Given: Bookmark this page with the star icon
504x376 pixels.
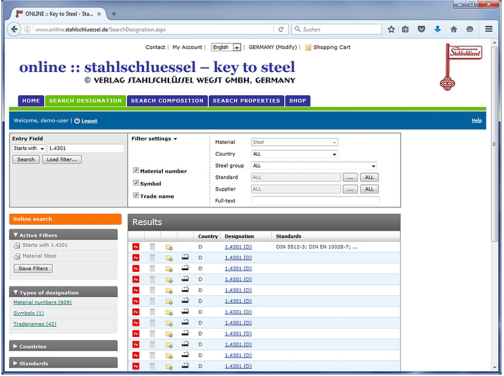Looking at the screenshot, I should [391, 29].
